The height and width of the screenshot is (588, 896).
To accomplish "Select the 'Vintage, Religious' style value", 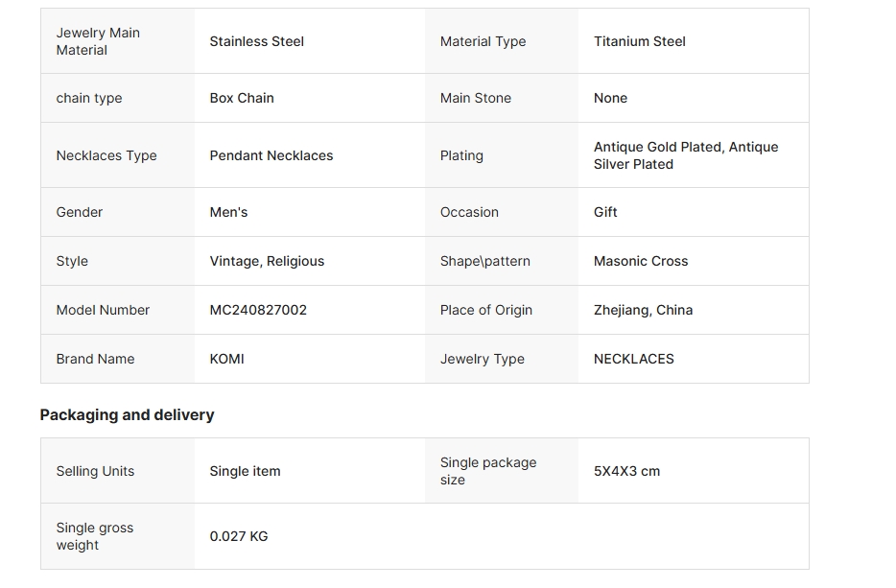I will tap(267, 261).
